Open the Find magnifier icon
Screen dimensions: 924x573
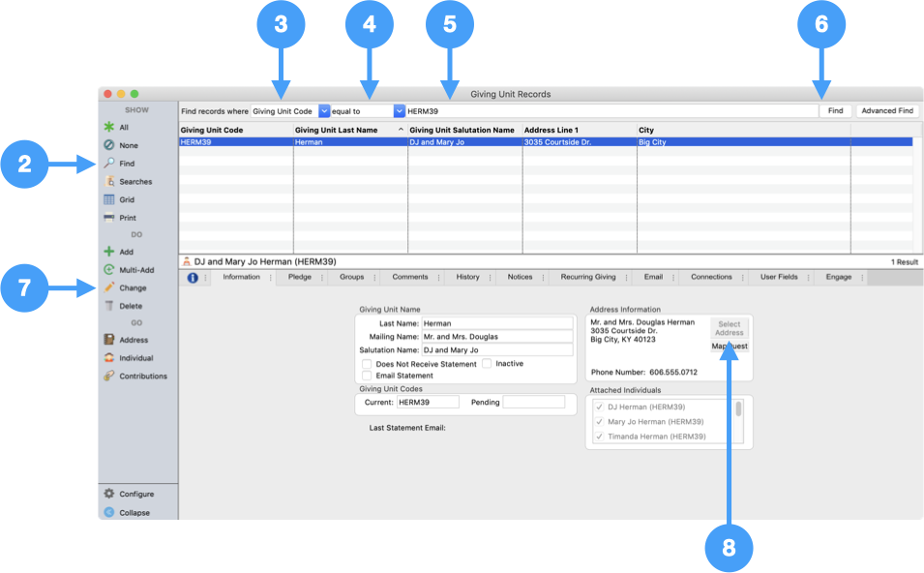[x=109, y=164]
